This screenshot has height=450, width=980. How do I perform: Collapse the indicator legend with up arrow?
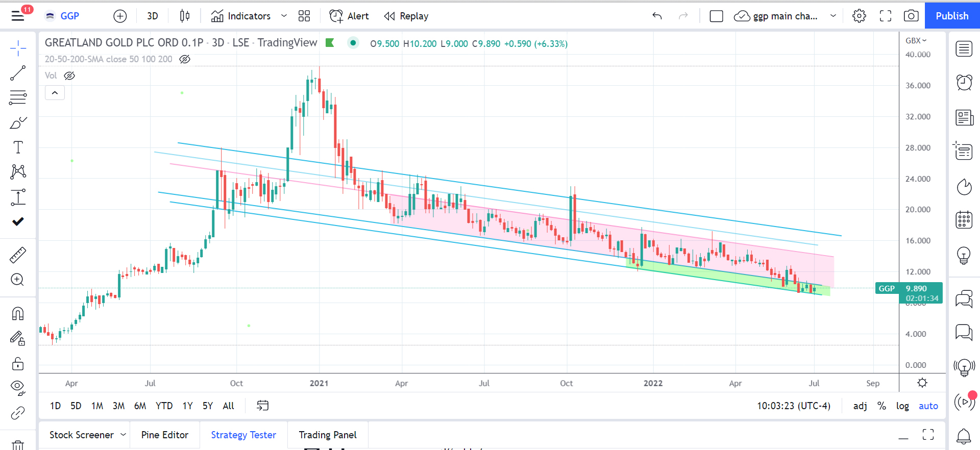55,93
